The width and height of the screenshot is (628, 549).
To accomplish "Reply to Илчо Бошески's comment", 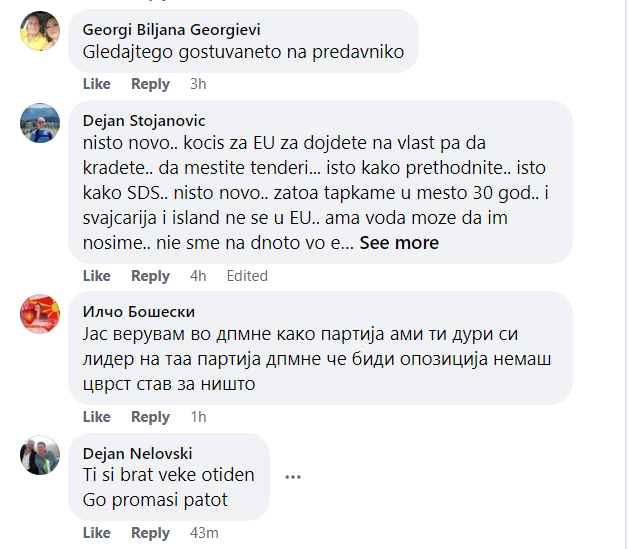I will point(150,417).
